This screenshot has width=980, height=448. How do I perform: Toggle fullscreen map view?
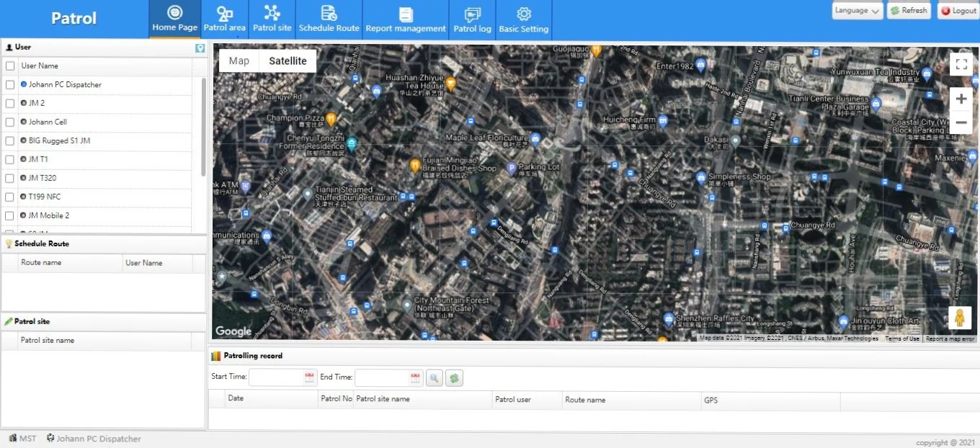(961, 65)
